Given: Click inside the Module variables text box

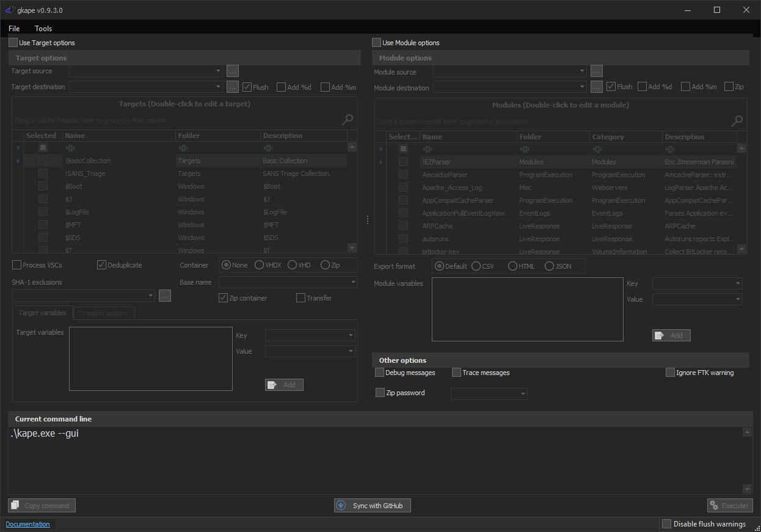Looking at the screenshot, I should click(x=527, y=309).
